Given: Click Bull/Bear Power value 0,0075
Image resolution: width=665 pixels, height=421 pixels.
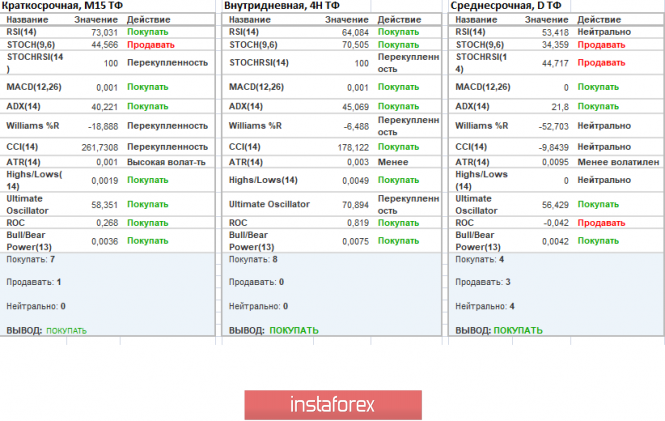Looking at the screenshot, I should pyautogui.click(x=355, y=241).
